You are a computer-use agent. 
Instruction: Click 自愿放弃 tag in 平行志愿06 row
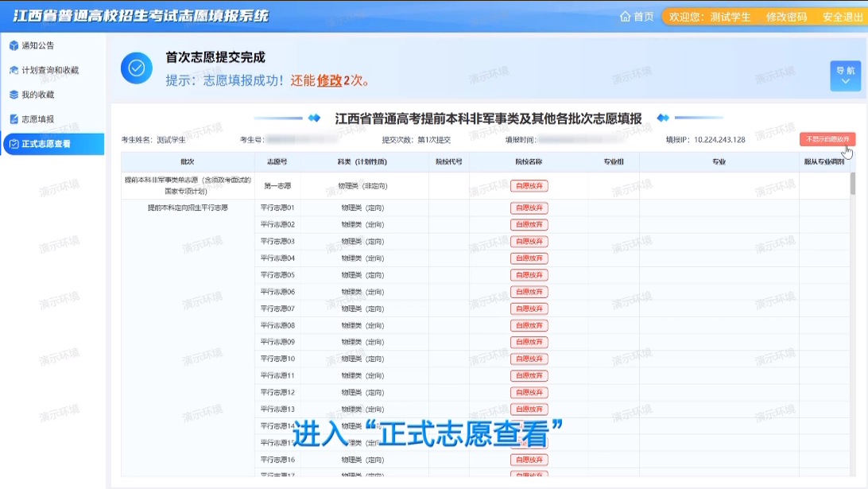(x=529, y=292)
